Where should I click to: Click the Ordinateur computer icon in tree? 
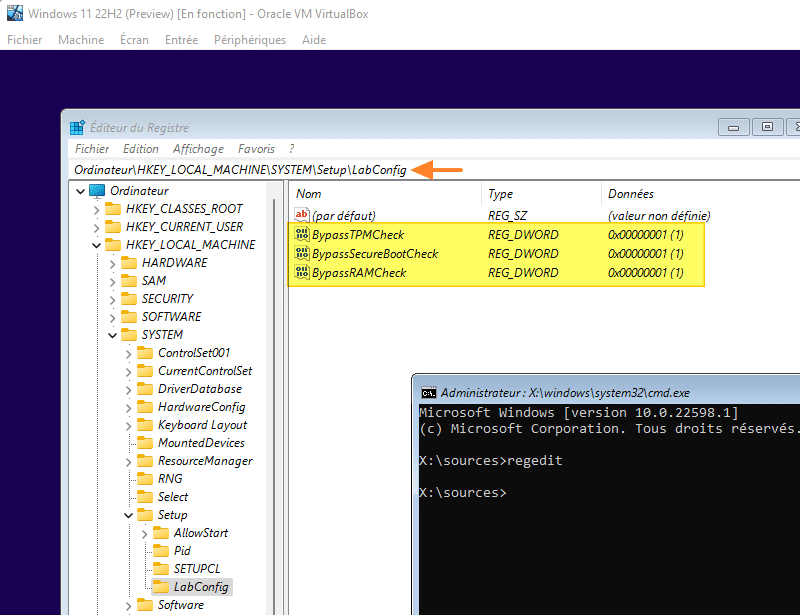97,191
